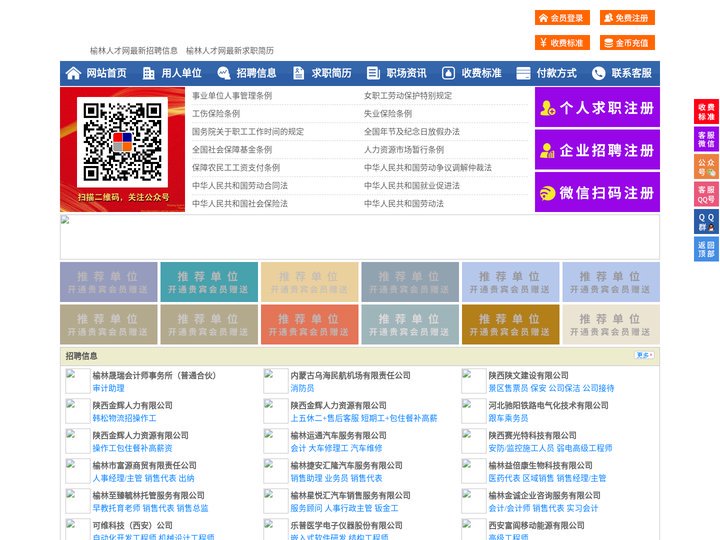Screen dimensions: 720x540
Task: Open 全国年节及纪念日放假办法 article
Action: [x=412, y=131]
